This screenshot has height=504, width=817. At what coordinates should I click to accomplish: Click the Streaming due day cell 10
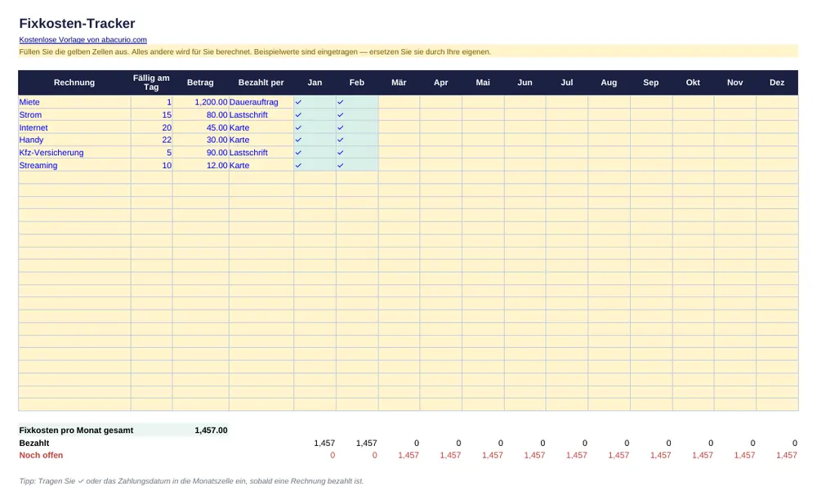pos(152,165)
